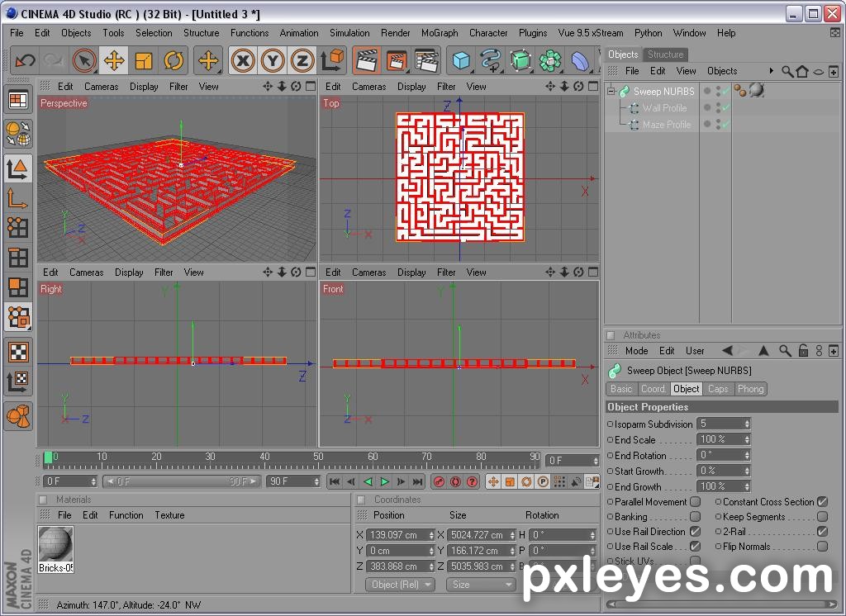Render the active view
This screenshot has height=616, width=846.
[x=366, y=60]
